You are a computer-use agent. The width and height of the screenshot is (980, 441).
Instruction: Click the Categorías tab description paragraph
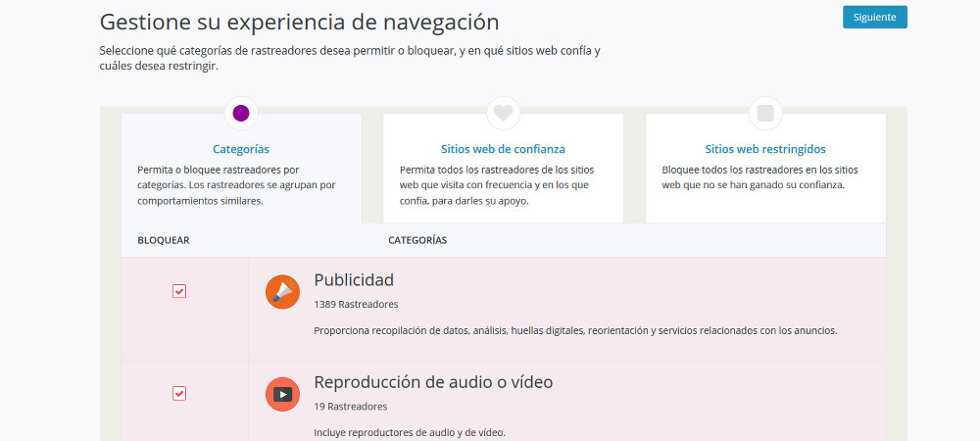237,185
